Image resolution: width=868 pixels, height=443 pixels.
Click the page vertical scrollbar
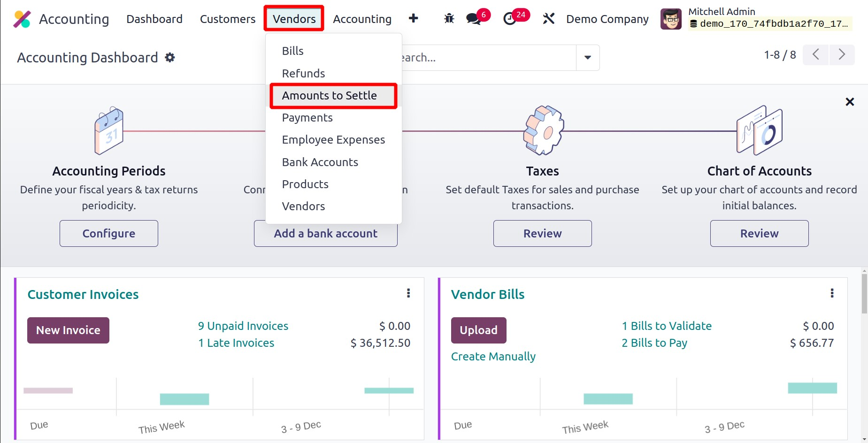[864, 293]
